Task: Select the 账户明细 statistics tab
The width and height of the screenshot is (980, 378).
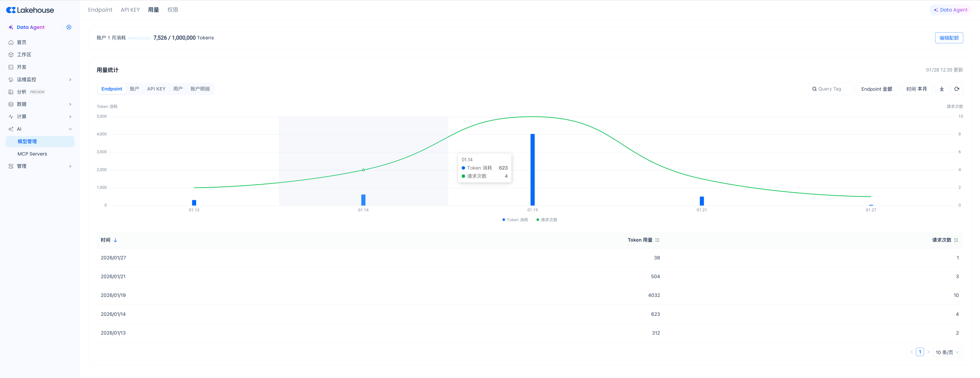Action: click(200, 89)
